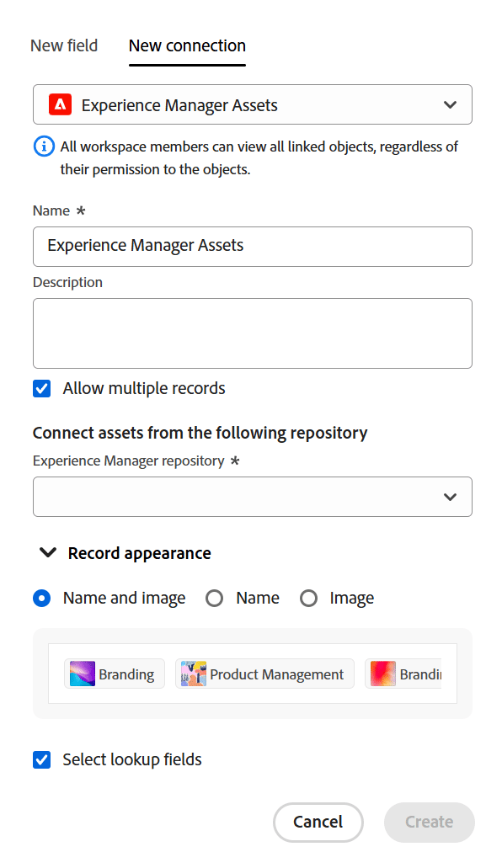The width and height of the screenshot is (502, 868).
Task: Toggle the Allow multiple records checkbox
Action: (41, 388)
